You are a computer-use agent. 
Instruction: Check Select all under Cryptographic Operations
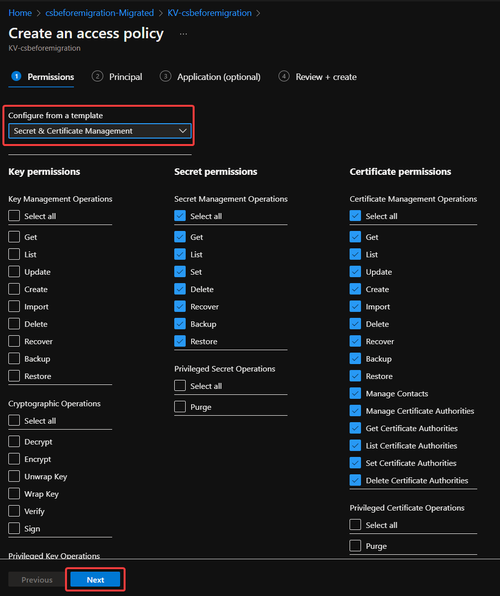[x=14, y=420]
